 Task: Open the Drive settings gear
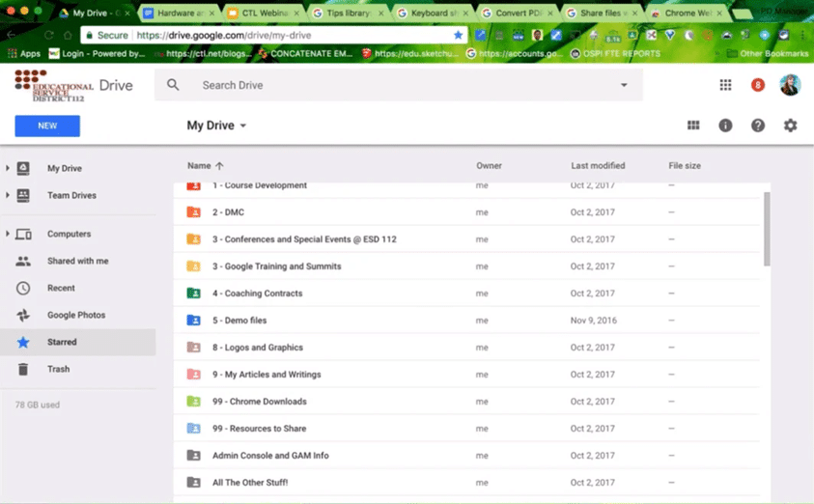tap(790, 126)
